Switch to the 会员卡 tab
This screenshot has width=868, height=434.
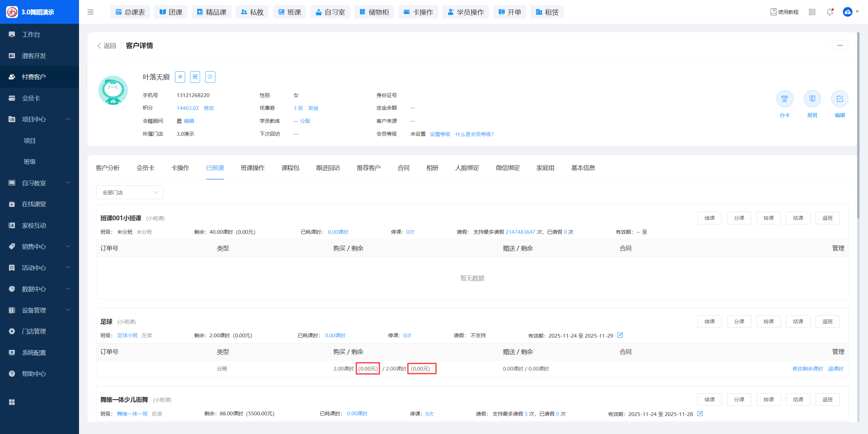tap(145, 168)
